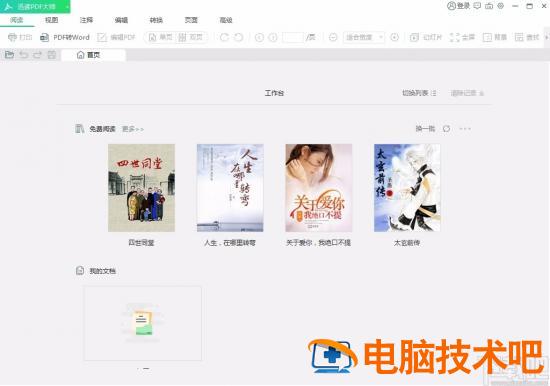This screenshot has width=550, height=386.
Task: Rotate page clockwise icon
Action: click(x=224, y=37)
